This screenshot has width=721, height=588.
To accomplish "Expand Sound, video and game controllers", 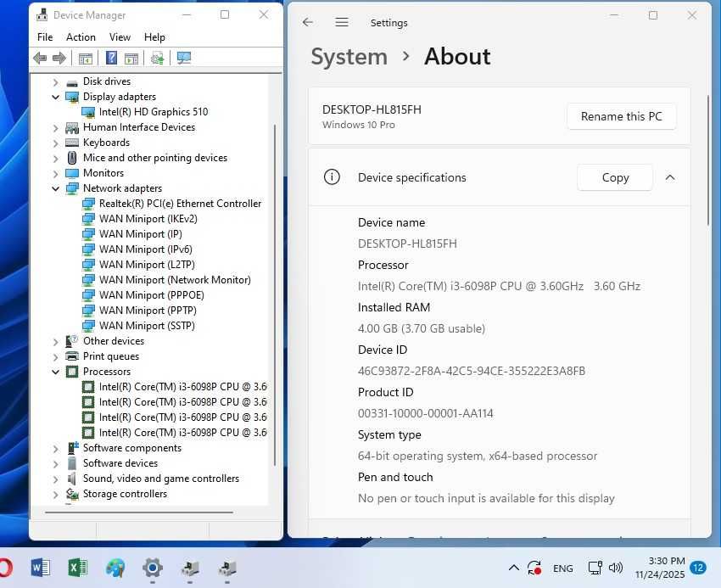I will [x=56, y=479].
